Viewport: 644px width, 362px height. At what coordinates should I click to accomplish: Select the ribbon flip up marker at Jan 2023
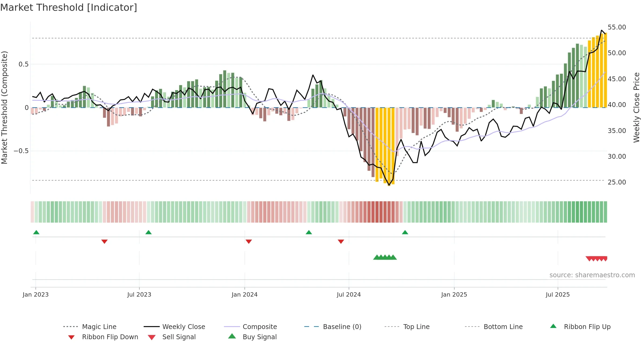tap(36, 232)
